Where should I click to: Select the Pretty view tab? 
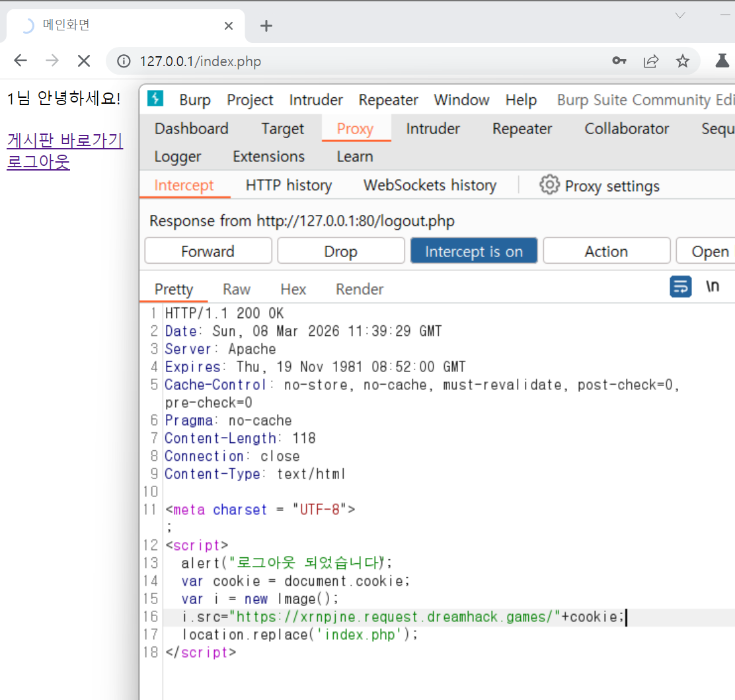174,290
